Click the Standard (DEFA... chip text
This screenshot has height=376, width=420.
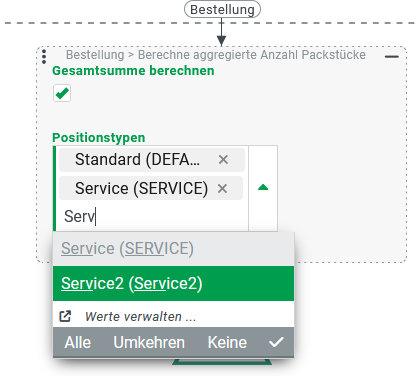[137, 159]
